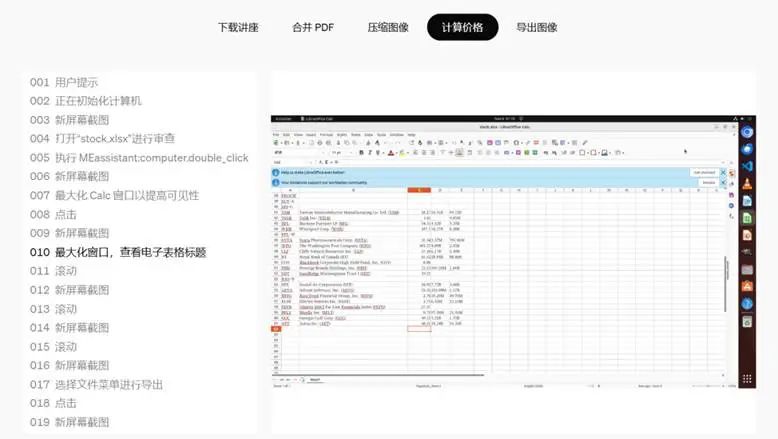Click the Calc screenshot thumbnail
This screenshot has height=439, width=778.
(513, 252)
